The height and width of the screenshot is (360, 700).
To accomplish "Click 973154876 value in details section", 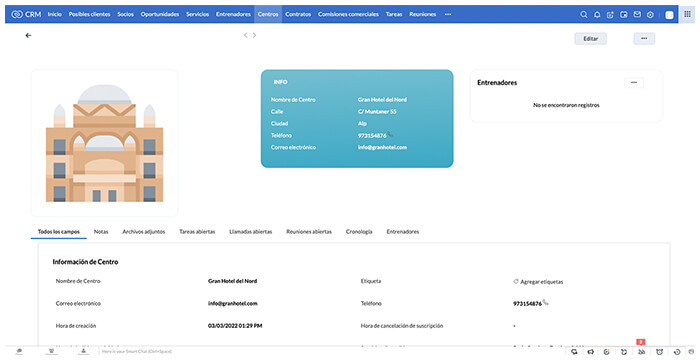I will coord(527,304).
